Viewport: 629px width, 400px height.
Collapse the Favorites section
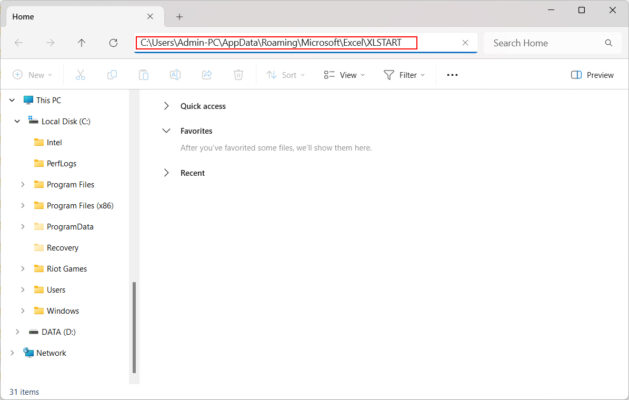[166, 131]
